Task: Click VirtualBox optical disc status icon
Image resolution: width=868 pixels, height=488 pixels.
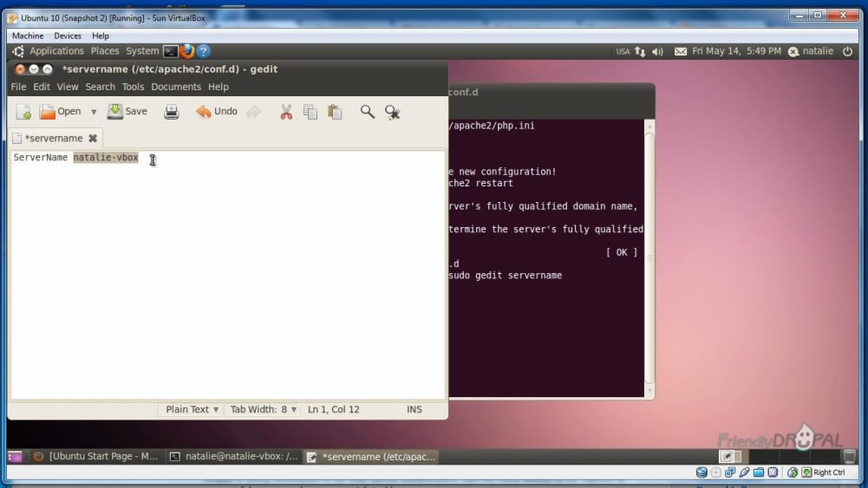Action: point(715,472)
